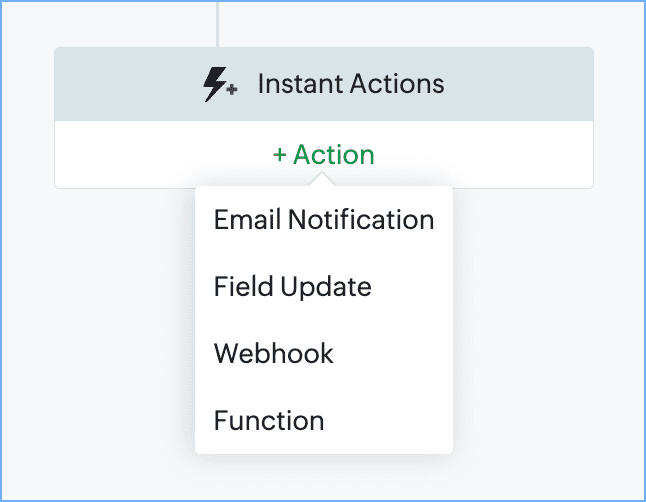Screen dimensions: 646x502
Task: Click empty canvas to dismiss action menu
Action: tap(548, 330)
